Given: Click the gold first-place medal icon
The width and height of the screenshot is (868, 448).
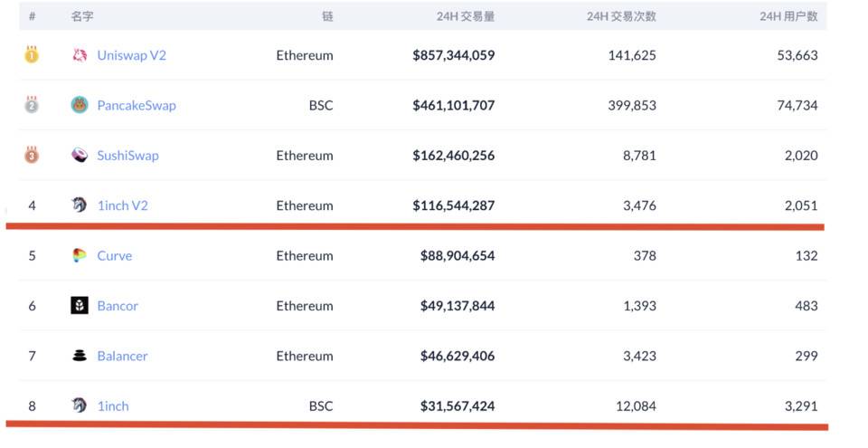Looking at the screenshot, I should (x=32, y=54).
